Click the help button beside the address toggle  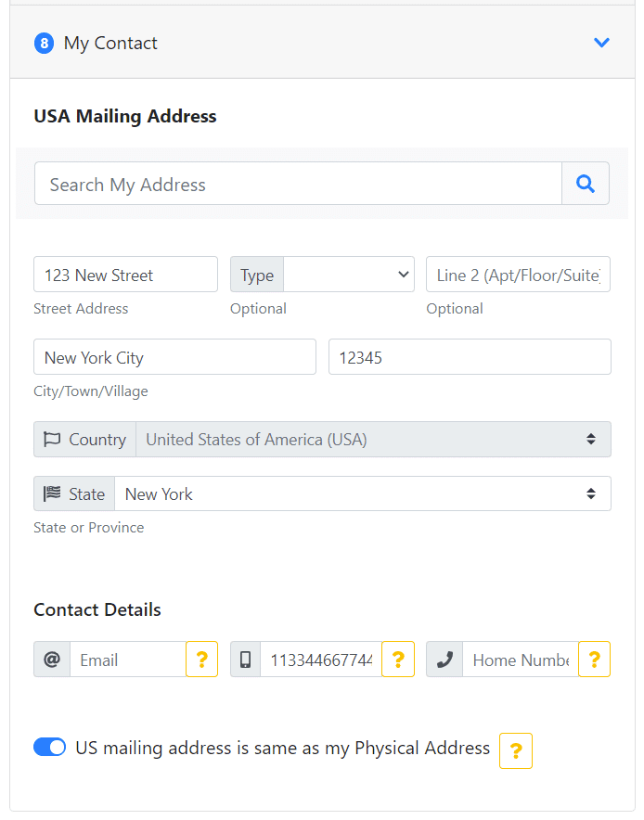pos(515,750)
